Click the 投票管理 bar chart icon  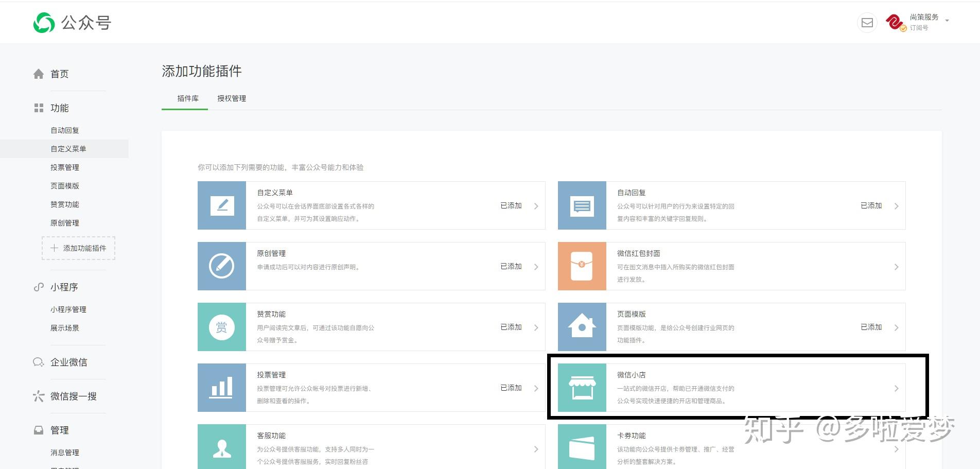point(222,388)
